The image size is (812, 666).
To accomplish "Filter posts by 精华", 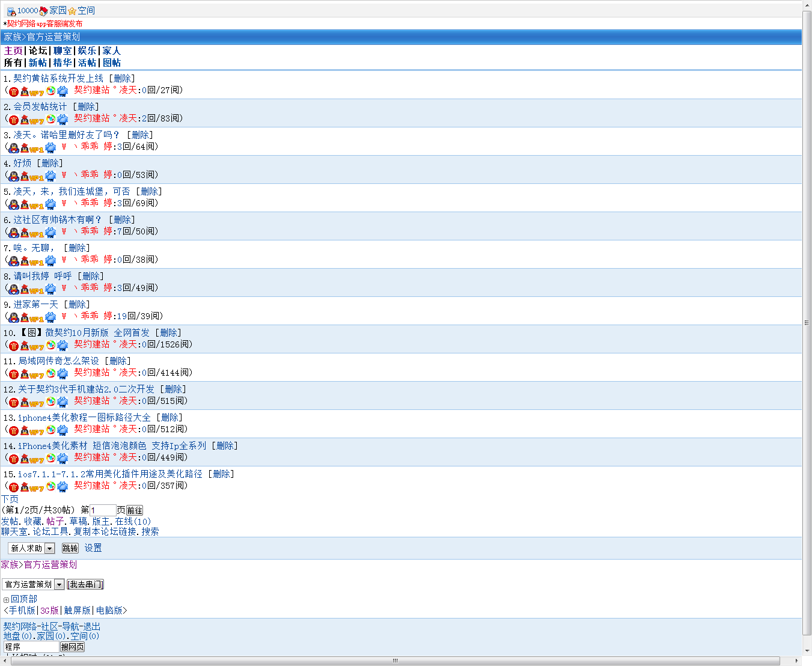I will [x=63, y=63].
